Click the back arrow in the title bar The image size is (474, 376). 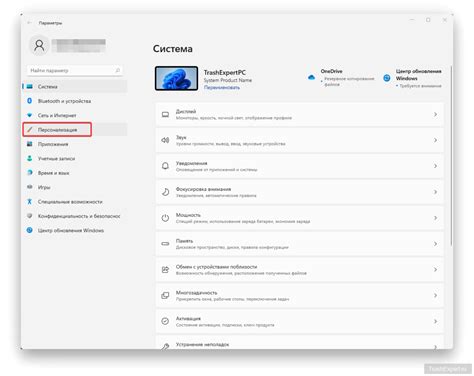[x=30, y=23]
